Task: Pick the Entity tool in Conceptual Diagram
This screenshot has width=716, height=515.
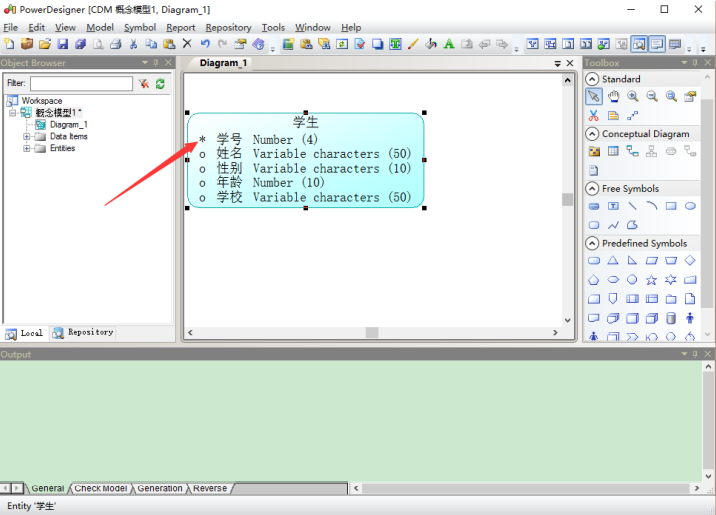Action: pyautogui.click(x=613, y=151)
